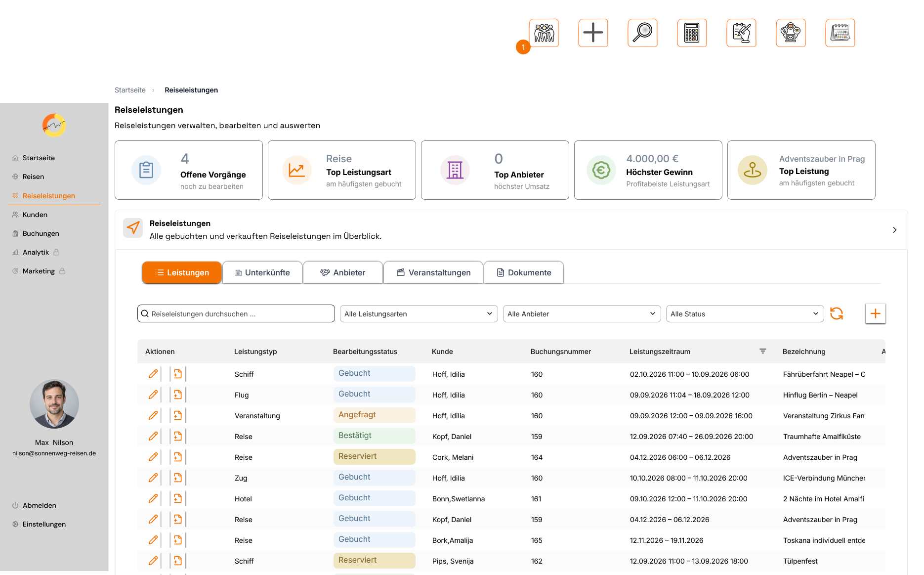924x575 pixels.
Task: Open document icon for Hinflug Berlin row
Action: click(178, 395)
